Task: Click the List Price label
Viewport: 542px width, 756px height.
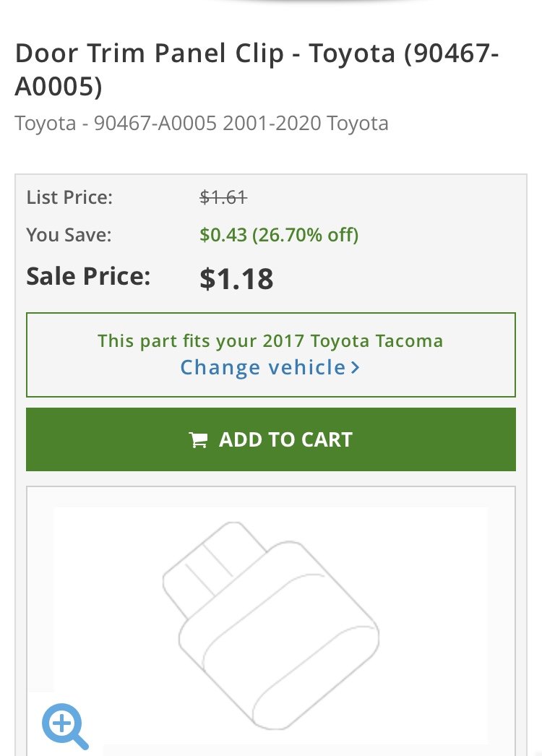Action: tap(69, 197)
